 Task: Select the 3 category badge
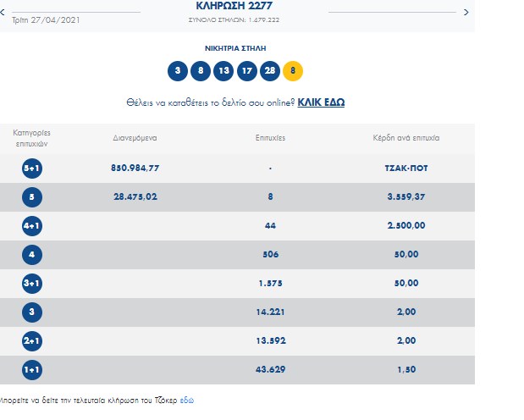click(x=33, y=312)
